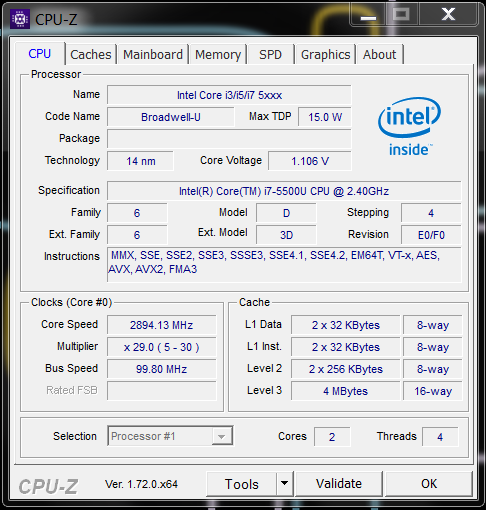Image resolution: width=486 pixels, height=510 pixels.
Task: Click the Core Speed value 2894.13 MHz
Action: click(162, 325)
